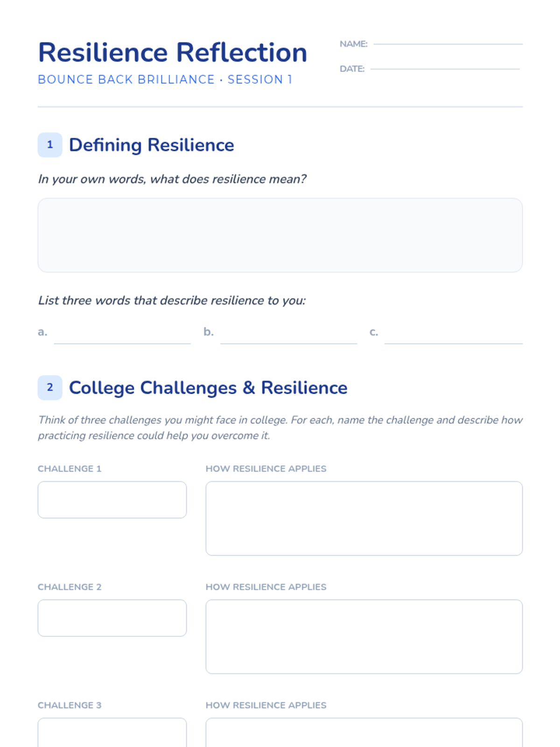Click the resilience definition text box

(280, 235)
